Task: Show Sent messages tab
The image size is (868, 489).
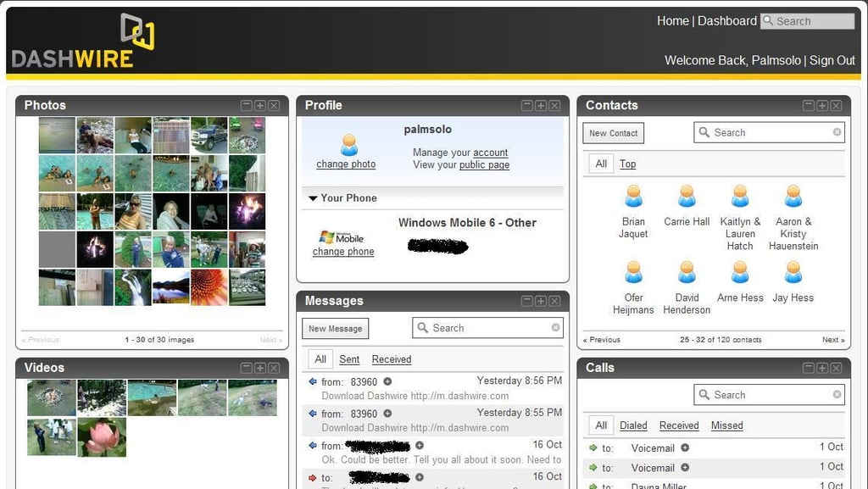Action: pos(349,359)
